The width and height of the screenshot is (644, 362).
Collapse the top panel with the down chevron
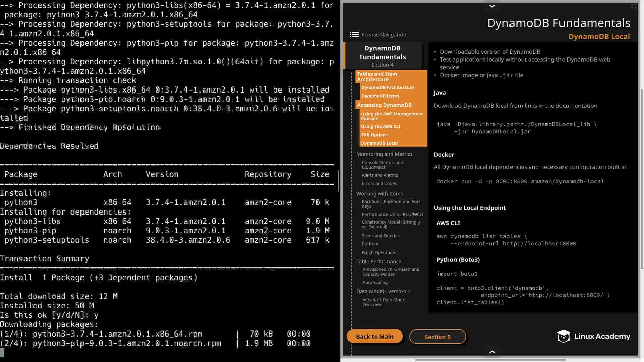[492, 6]
